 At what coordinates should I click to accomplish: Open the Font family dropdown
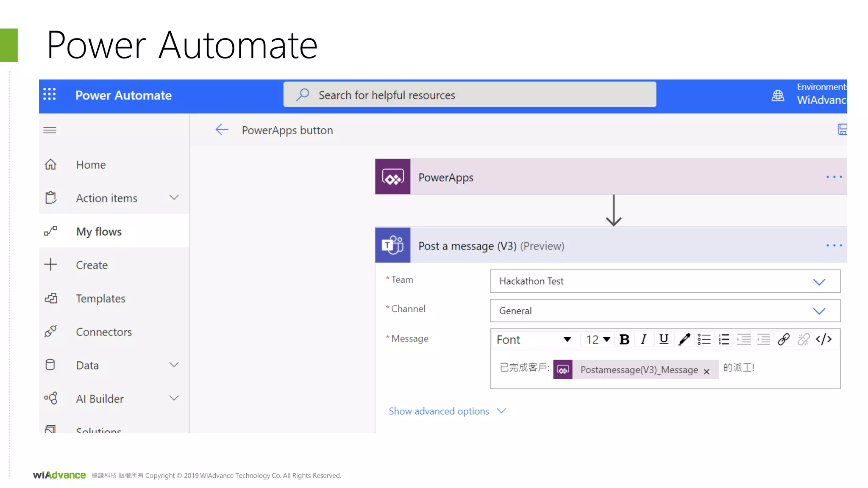[534, 339]
